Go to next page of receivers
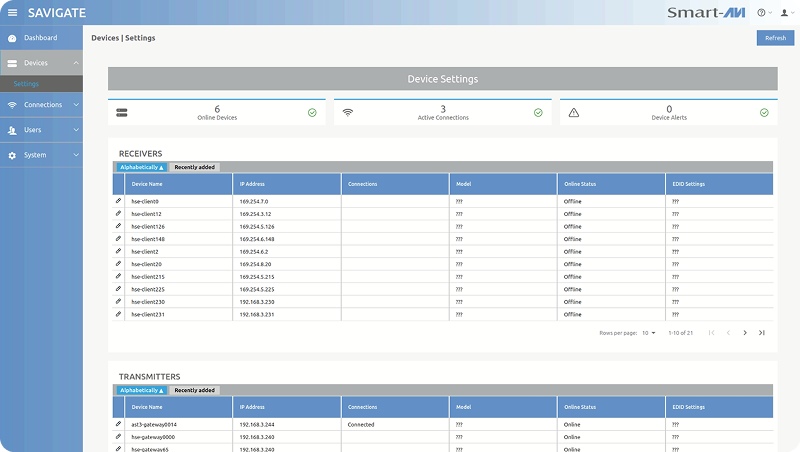 tap(745, 332)
